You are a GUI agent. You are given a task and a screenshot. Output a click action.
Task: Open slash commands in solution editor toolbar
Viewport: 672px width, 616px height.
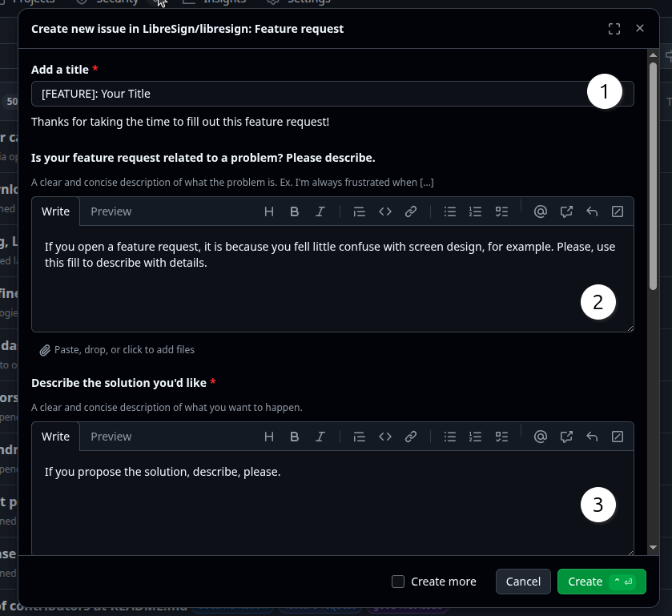click(618, 437)
